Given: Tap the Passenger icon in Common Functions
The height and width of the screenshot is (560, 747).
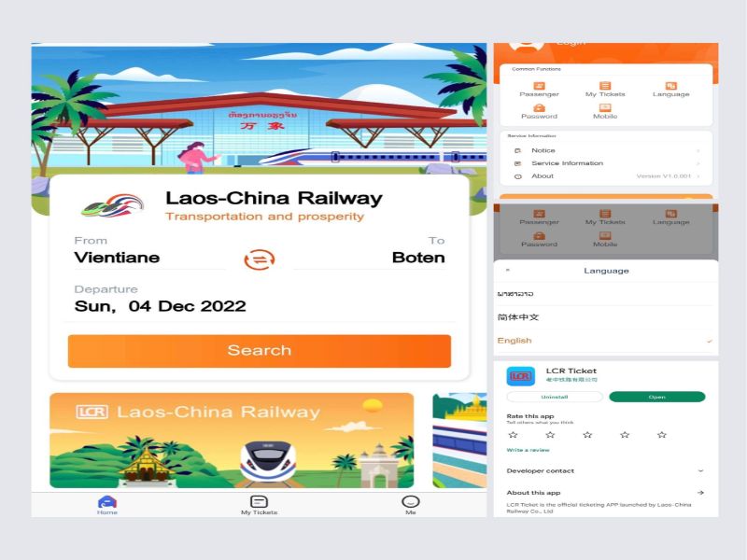Looking at the screenshot, I should [539, 86].
